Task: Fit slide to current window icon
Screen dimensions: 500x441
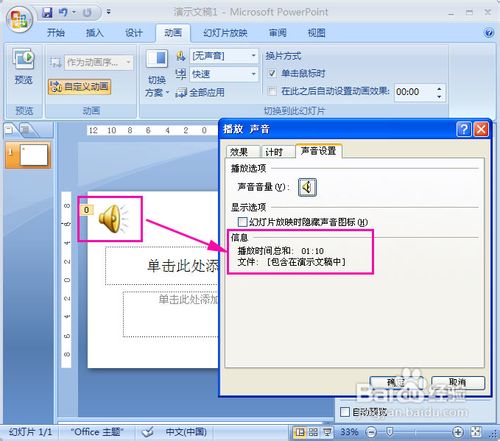Action: (476, 432)
